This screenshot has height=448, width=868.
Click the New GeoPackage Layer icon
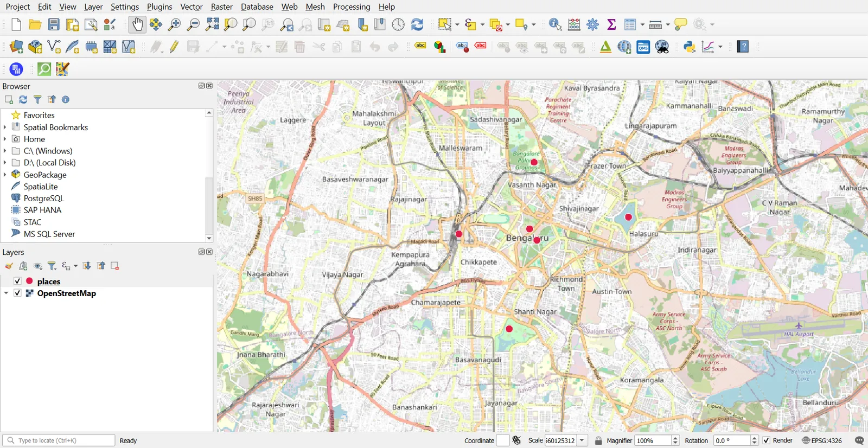click(x=35, y=47)
